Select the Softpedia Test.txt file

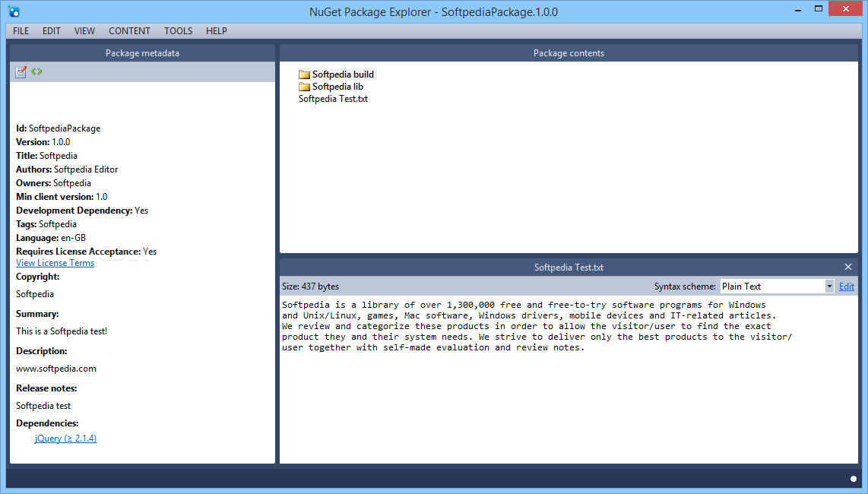coord(333,99)
